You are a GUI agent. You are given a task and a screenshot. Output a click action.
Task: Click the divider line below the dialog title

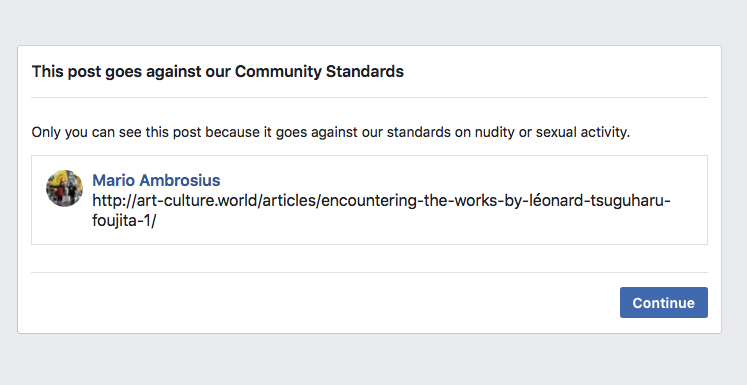(x=369, y=98)
